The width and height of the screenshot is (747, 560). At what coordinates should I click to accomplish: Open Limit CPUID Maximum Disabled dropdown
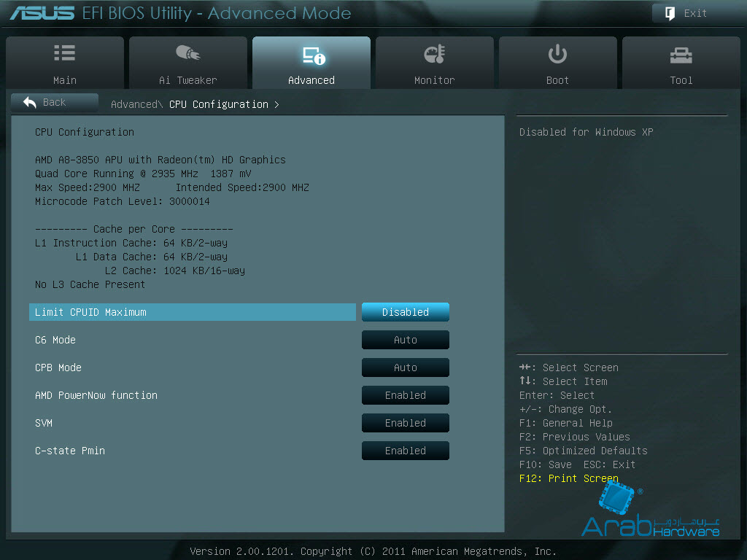406,312
